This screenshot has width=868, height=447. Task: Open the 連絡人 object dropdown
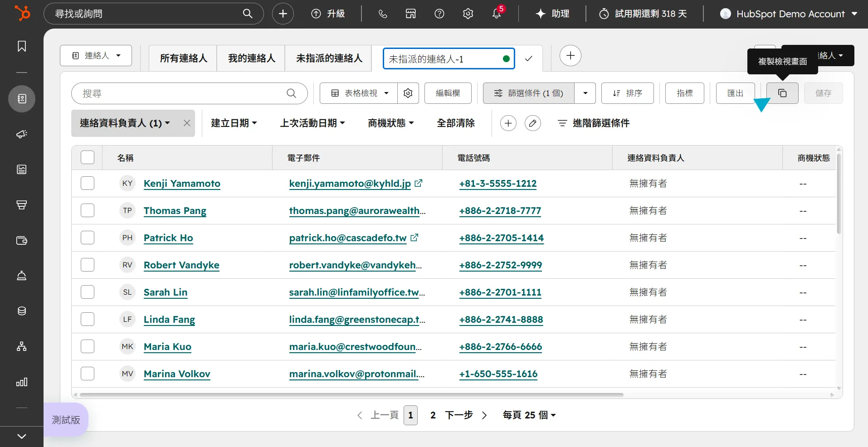96,55
